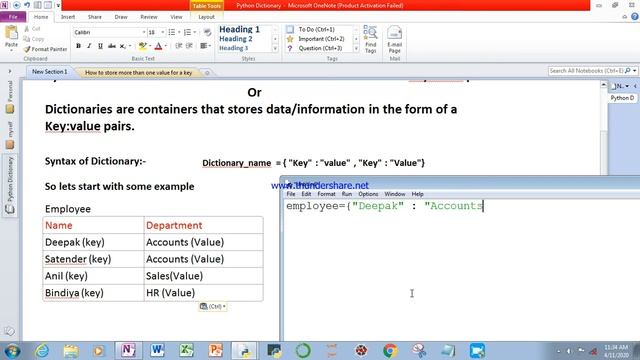Apply numbered list formatting
Image resolution: width=640 pixels, height=360 pixels.
click(187, 32)
